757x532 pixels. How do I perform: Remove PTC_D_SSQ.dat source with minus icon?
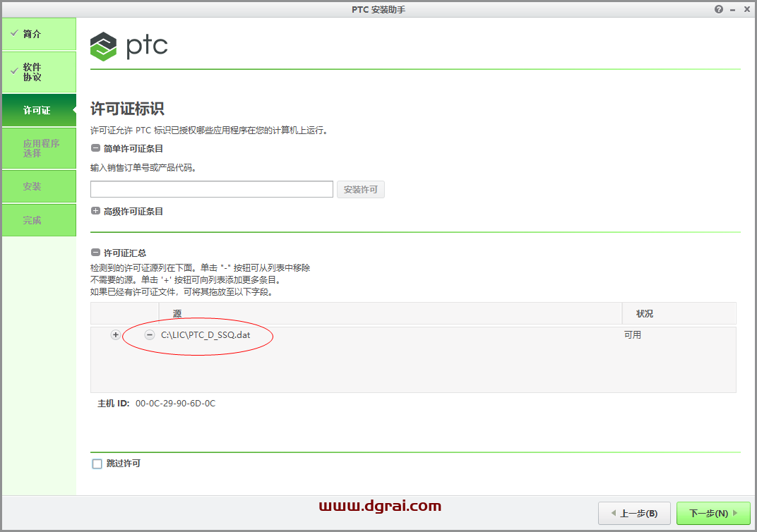[x=150, y=334]
